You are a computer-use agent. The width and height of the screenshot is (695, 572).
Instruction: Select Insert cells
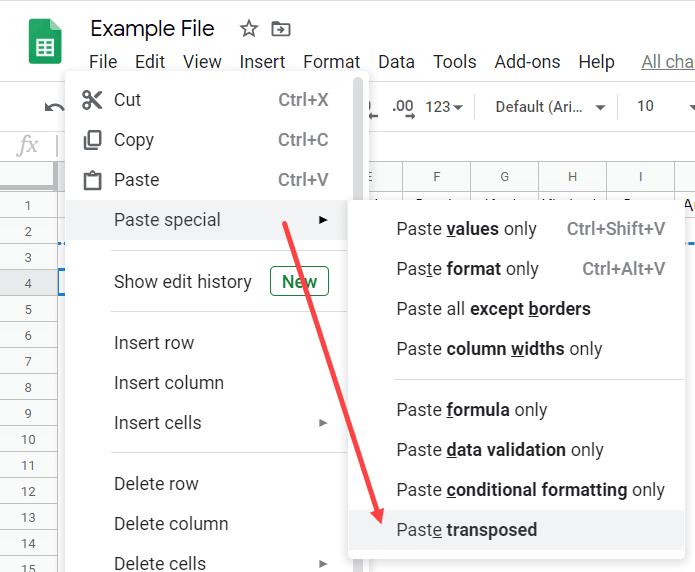(x=207, y=423)
